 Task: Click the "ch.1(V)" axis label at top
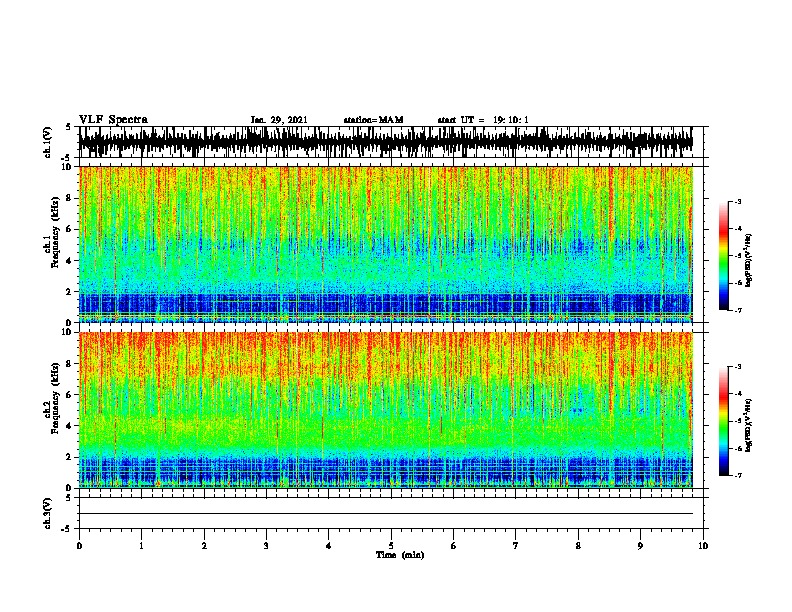(x=47, y=142)
